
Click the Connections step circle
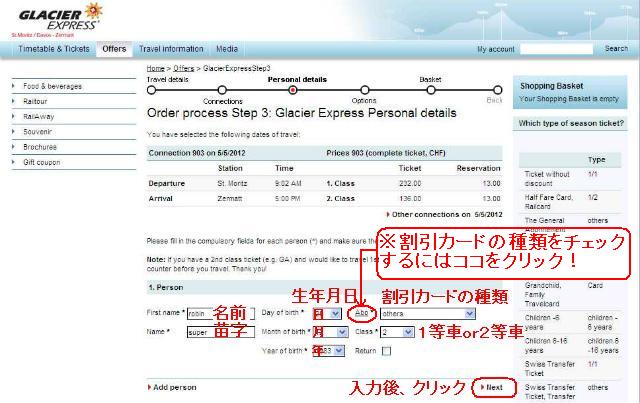[222, 90]
